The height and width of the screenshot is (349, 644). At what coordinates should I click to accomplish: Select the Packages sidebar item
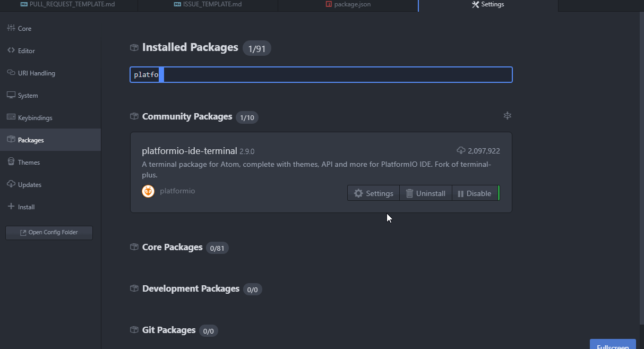(x=50, y=140)
